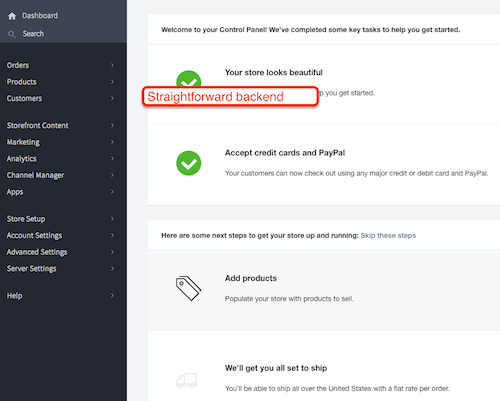Click the shipping truck icon

coord(187,380)
